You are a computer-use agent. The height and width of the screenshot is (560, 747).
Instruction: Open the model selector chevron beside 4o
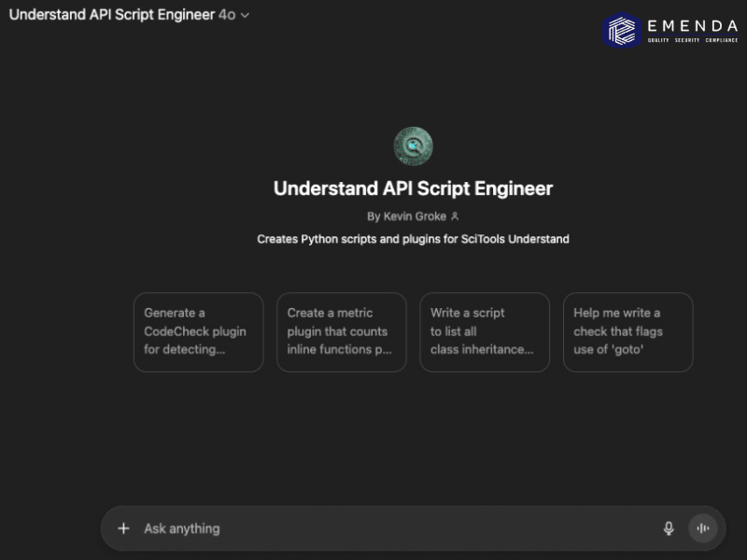[245, 15]
